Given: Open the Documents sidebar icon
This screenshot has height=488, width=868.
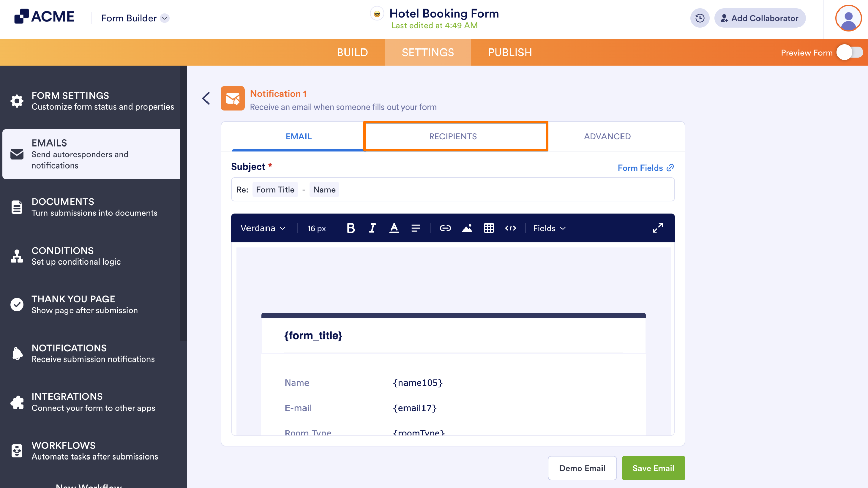Looking at the screenshot, I should [17, 207].
